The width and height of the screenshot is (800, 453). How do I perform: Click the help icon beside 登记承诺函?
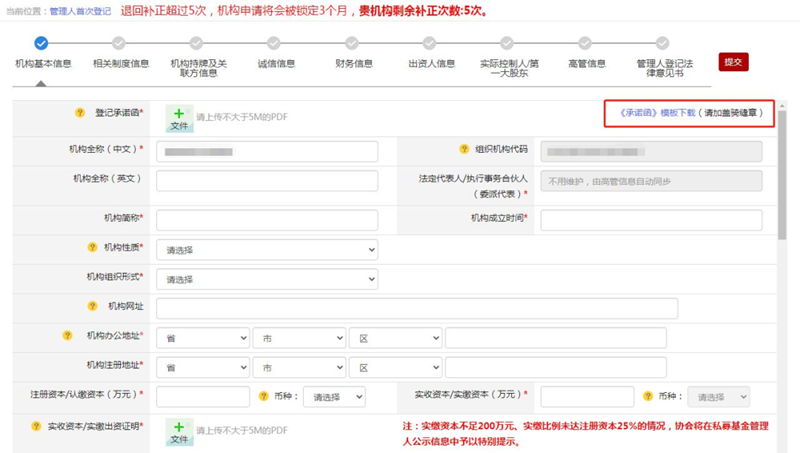point(80,113)
